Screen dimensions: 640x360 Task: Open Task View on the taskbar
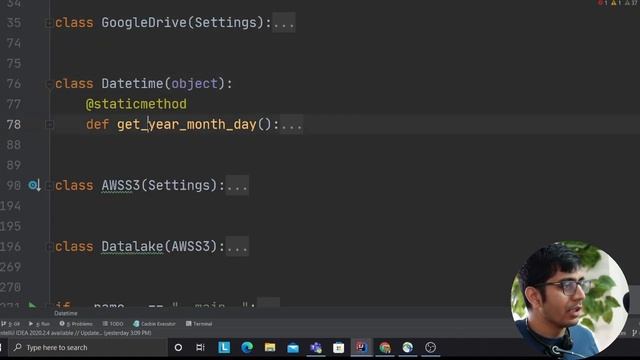click(200, 348)
